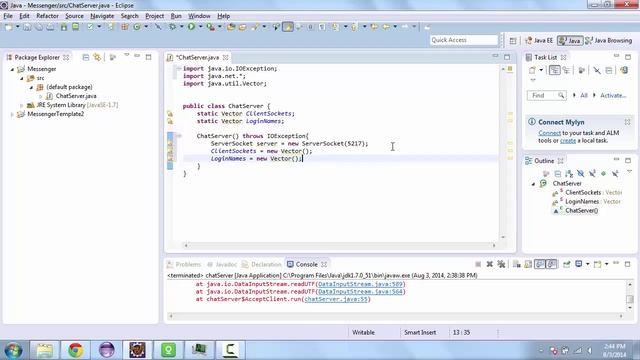Toggle Show Console on Standard Out change

pyautogui.click(x=540, y=264)
